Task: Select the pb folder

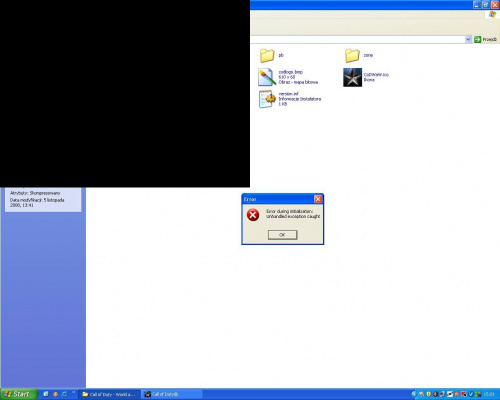Action: pos(272,55)
